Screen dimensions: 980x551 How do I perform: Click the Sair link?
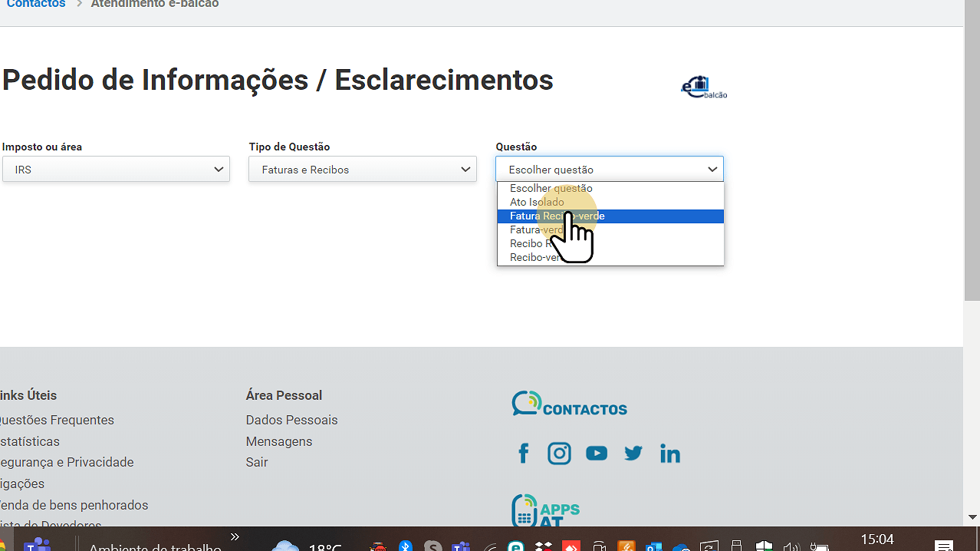click(257, 462)
